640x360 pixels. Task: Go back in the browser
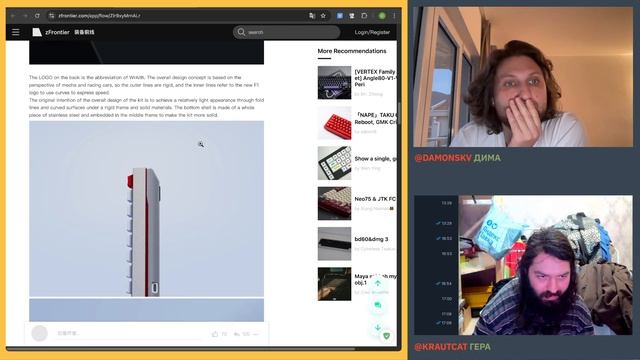[13, 16]
